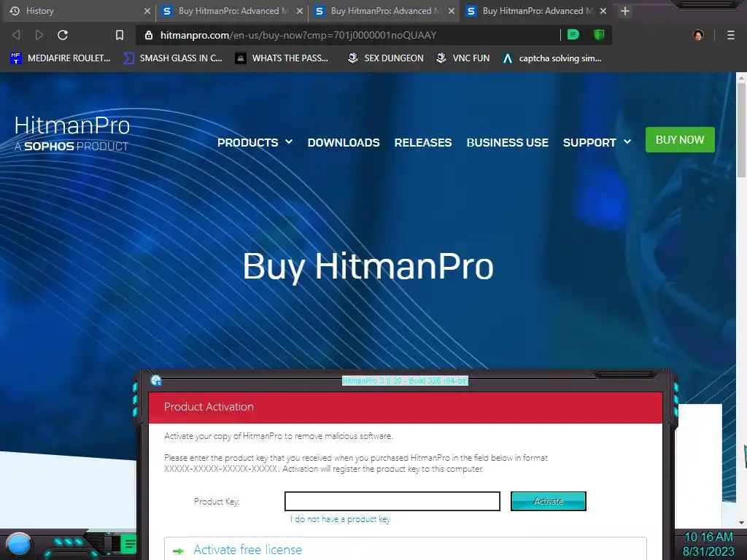Close the active Buy HitmanPro tab

(603, 11)
